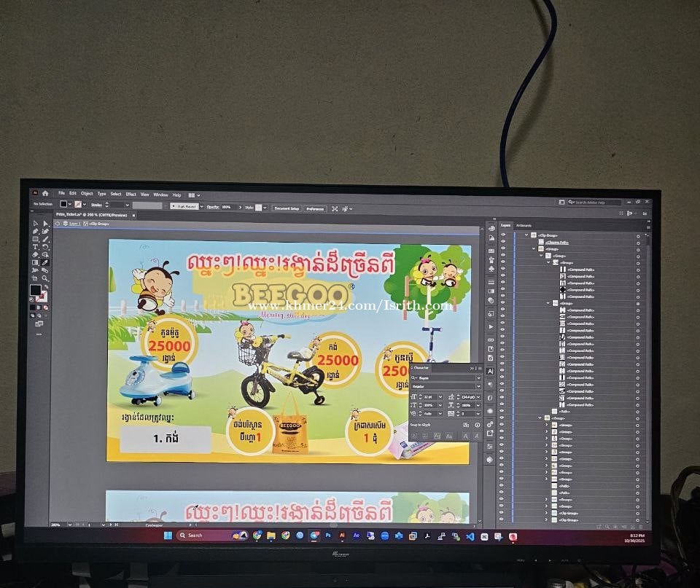This screenshot has width=700, height=588.
Task: Click the Document Setup button
Action: pyautogui.click(x=286, y=208)
